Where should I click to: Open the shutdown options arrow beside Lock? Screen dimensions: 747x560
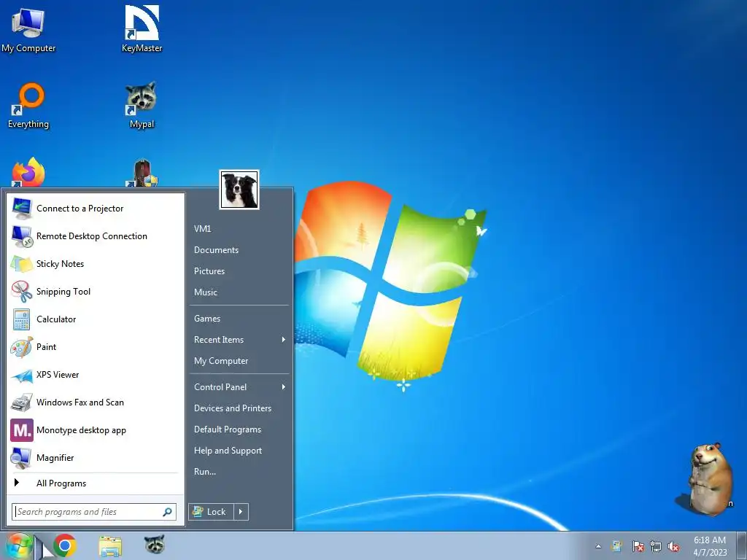[241, 512]
